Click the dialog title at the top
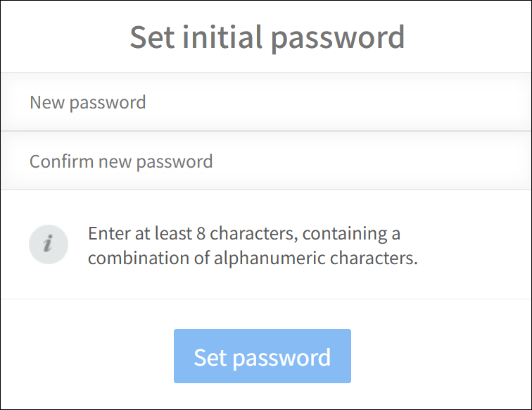Screen dimensions: 532x410 pyautogui.click(x=267, y=37)
